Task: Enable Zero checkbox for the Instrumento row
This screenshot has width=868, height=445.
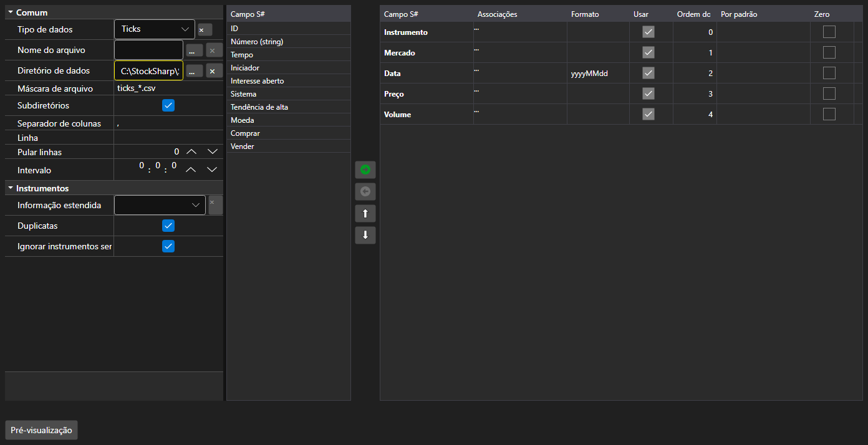Action: [x=829, y=32]
